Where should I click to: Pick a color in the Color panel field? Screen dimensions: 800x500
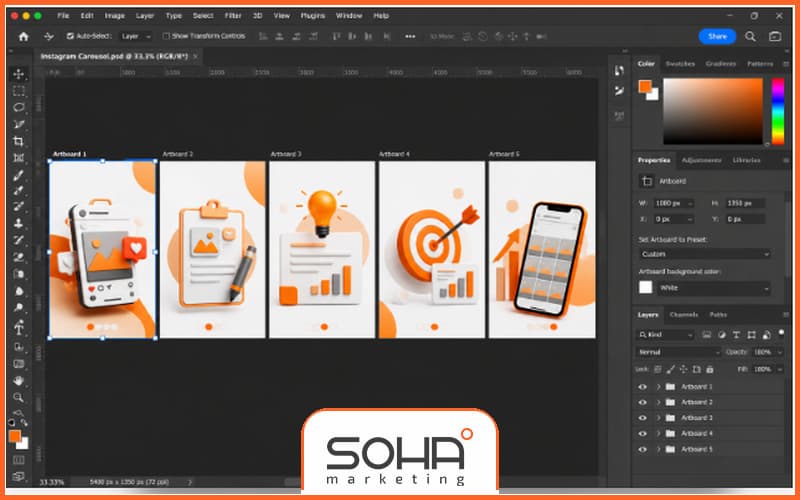click(713, 111)
